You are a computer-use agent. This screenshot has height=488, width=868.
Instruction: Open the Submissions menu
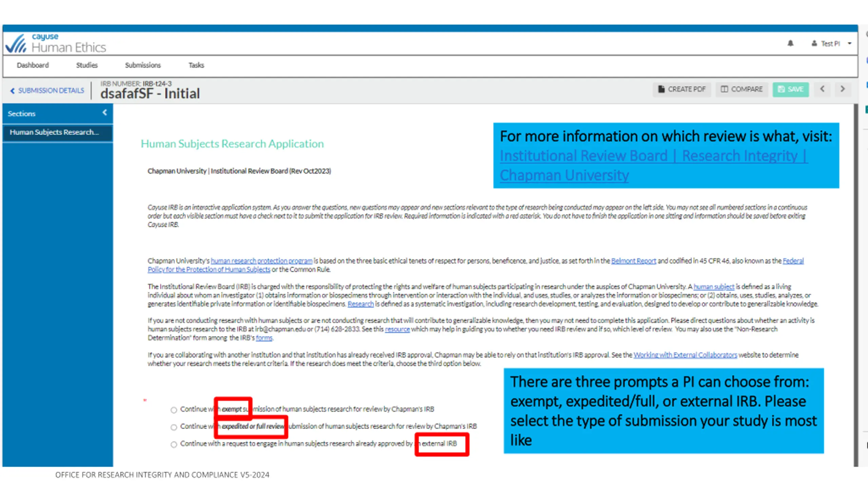143,65
